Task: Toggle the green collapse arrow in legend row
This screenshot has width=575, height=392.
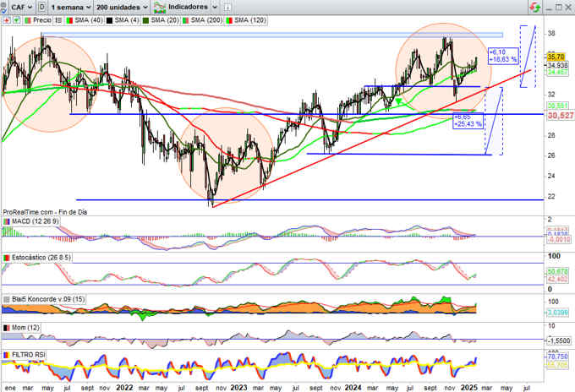Action: coord(14,19)
